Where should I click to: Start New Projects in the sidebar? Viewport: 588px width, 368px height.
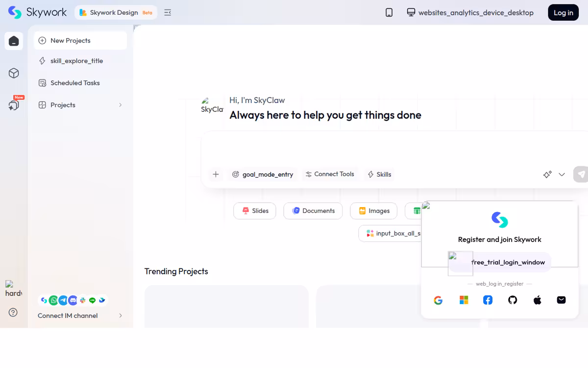(x=80, y=41)
